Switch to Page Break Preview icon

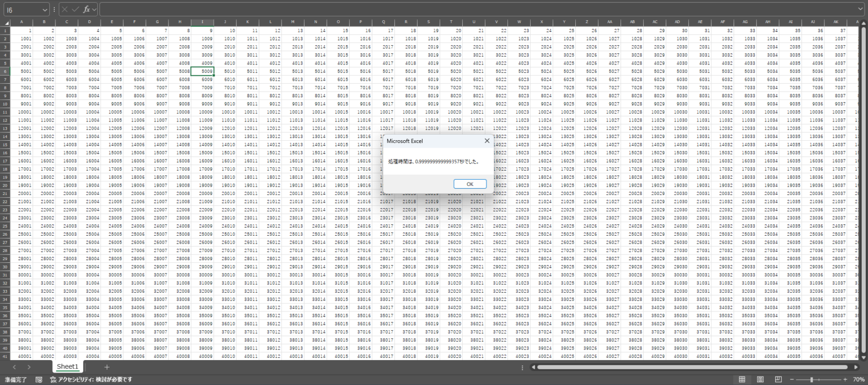778,379
